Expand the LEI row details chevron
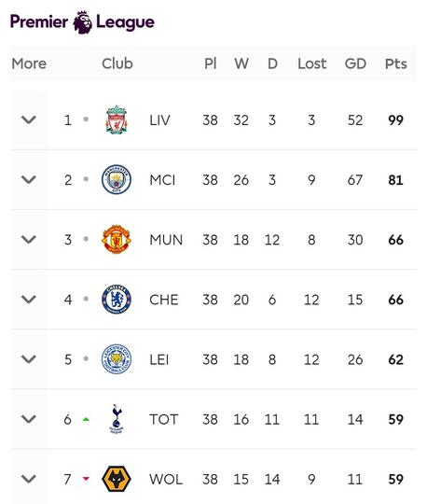 [29, 359]
